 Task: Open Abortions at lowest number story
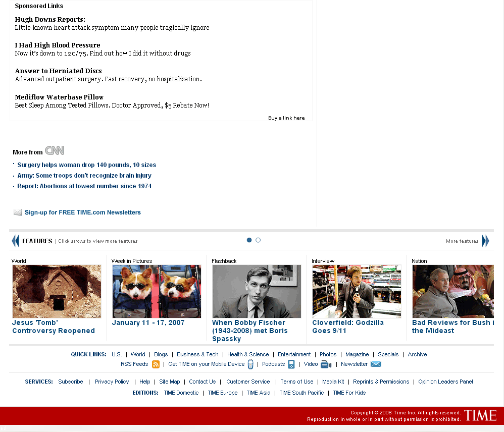point(84,186)
